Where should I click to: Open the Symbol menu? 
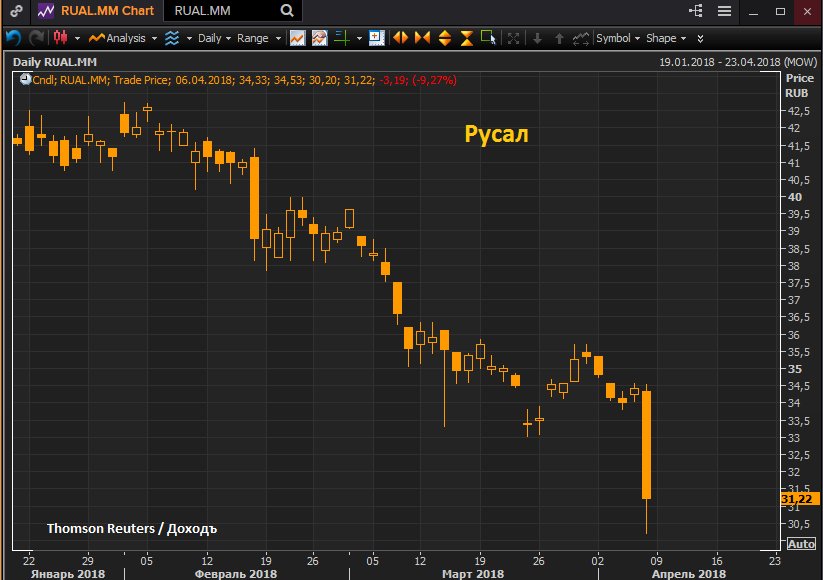[613, 38]
